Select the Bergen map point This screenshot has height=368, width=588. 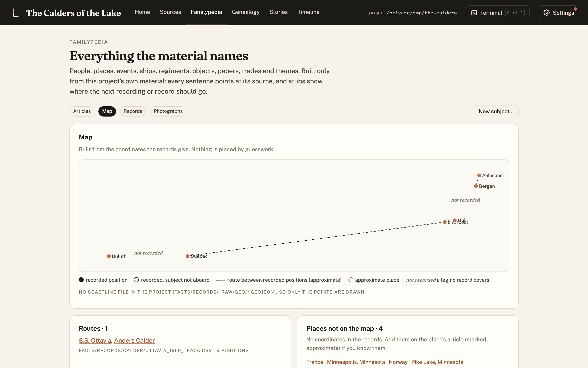click(476, 186)
